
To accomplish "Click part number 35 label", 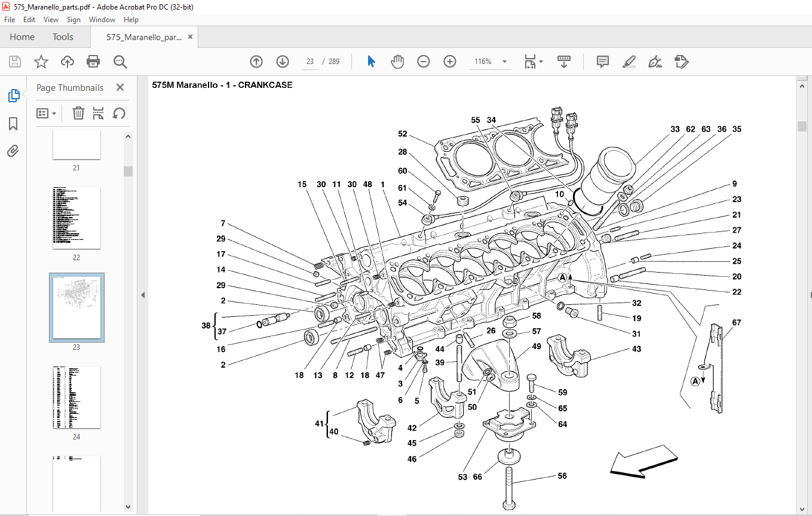I will pos(737,129).
